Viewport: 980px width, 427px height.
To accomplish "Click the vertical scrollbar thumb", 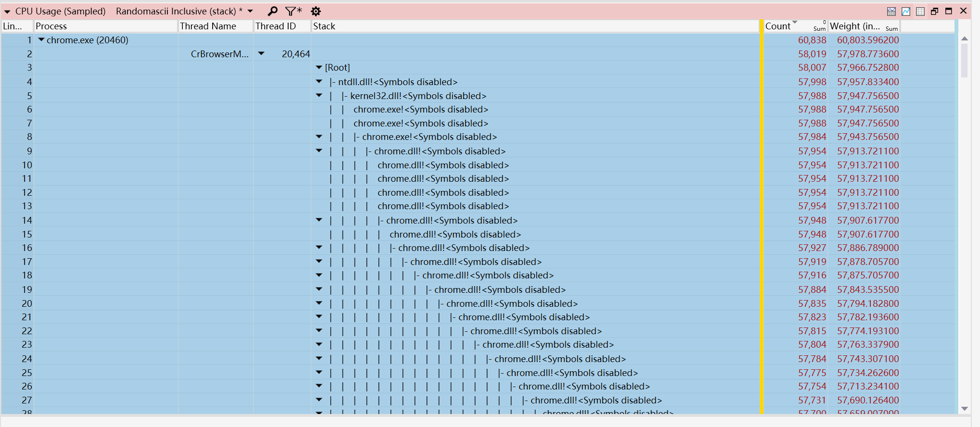I will [964, 61].
